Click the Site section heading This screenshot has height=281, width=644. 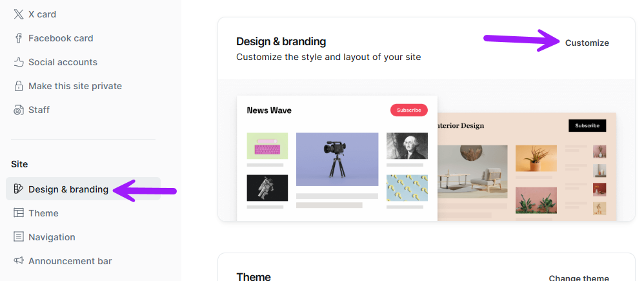coord(19,164)
